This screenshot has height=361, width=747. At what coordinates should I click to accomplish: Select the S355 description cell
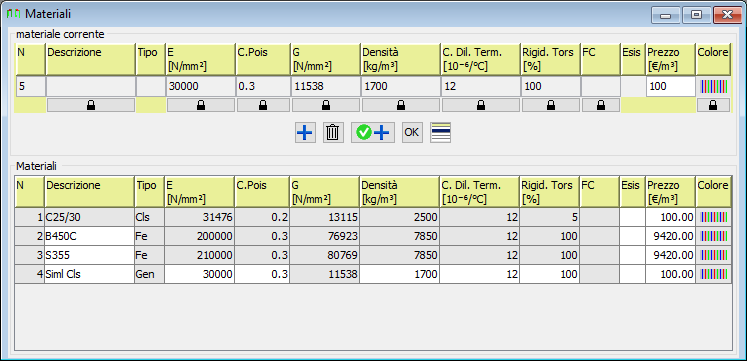coord(90,255)
